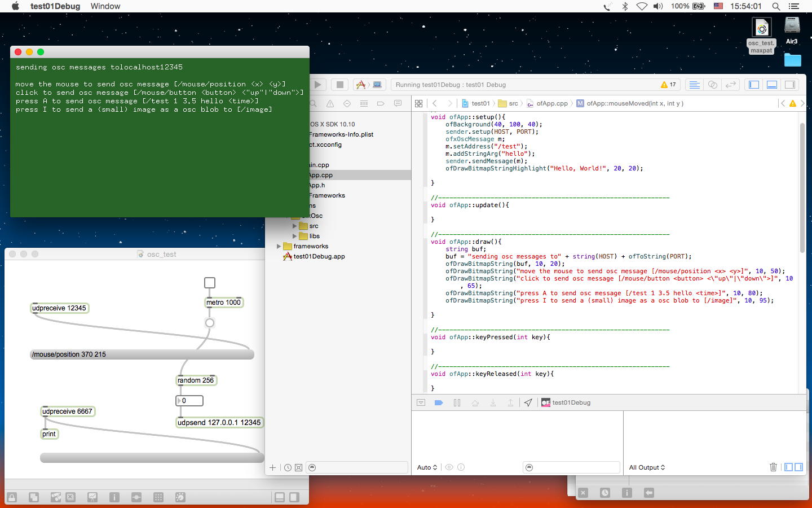Toggle the Max toggle box above metro
The image size is (812, 508).
coord(210,283)
